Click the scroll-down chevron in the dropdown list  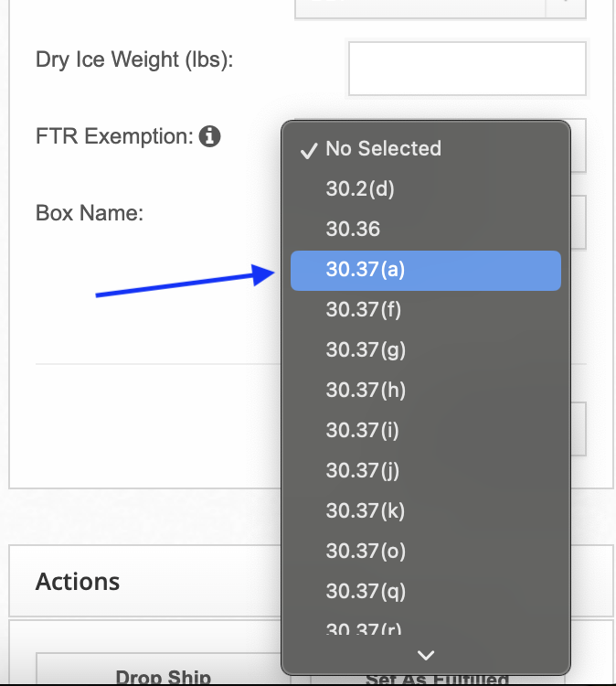[426, 655]
